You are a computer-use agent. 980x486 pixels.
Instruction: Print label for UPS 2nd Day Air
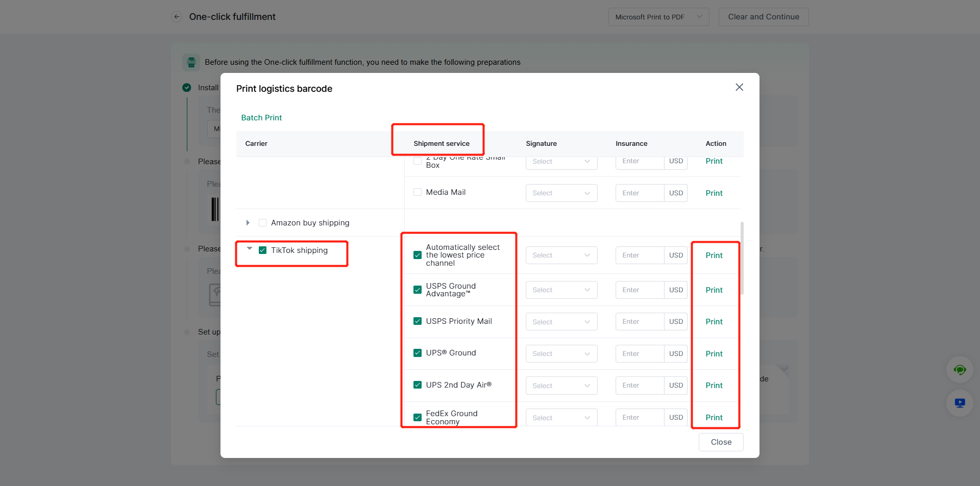point(714,386)
